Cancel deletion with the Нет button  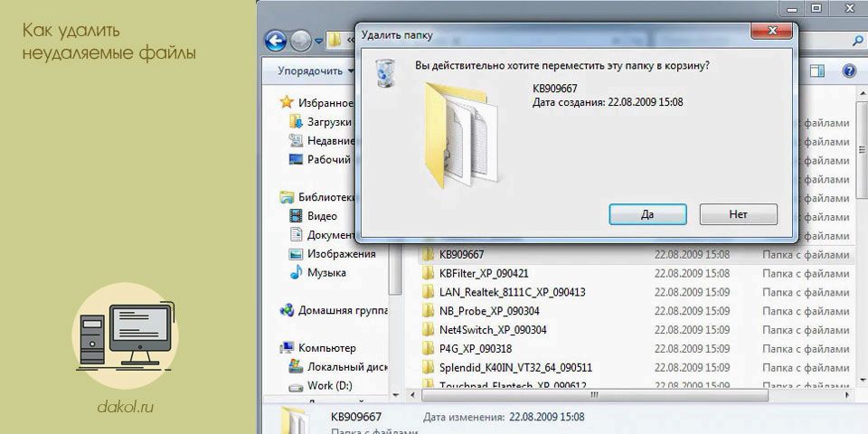pos(738,214)
